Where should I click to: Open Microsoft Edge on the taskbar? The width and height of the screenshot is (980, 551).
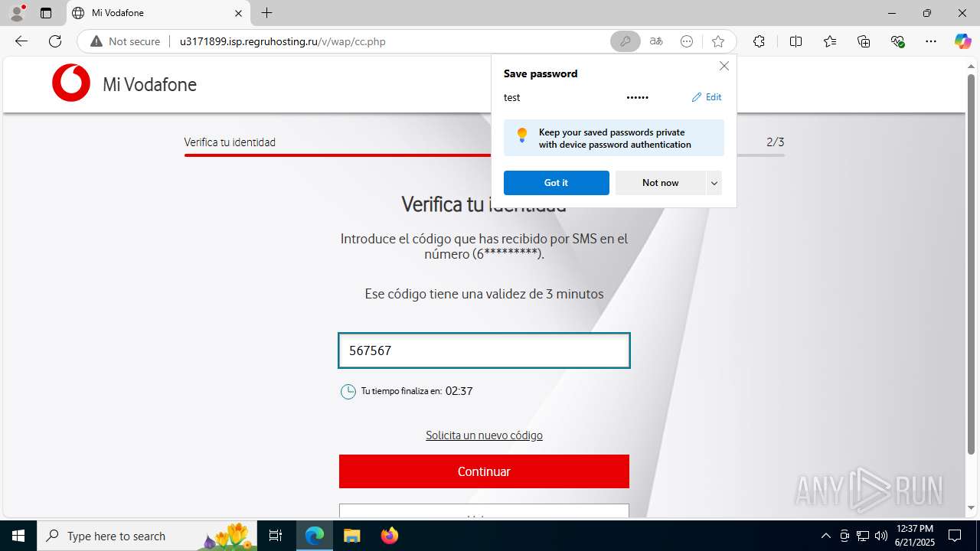(x=315, y=536)
